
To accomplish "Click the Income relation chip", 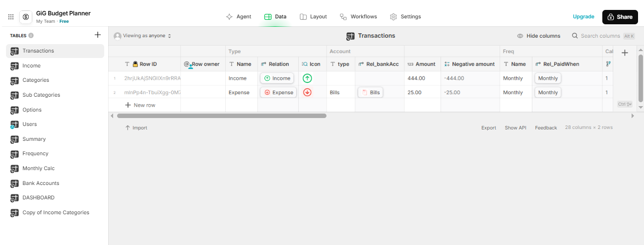I will [277, 78].
